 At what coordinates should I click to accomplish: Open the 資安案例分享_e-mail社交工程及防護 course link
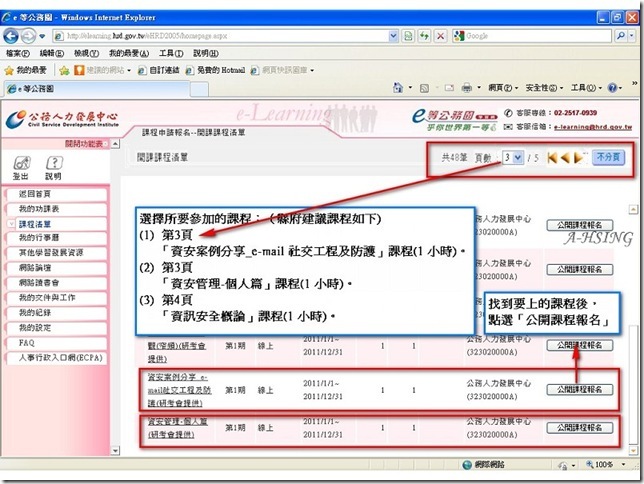(179, 390)
